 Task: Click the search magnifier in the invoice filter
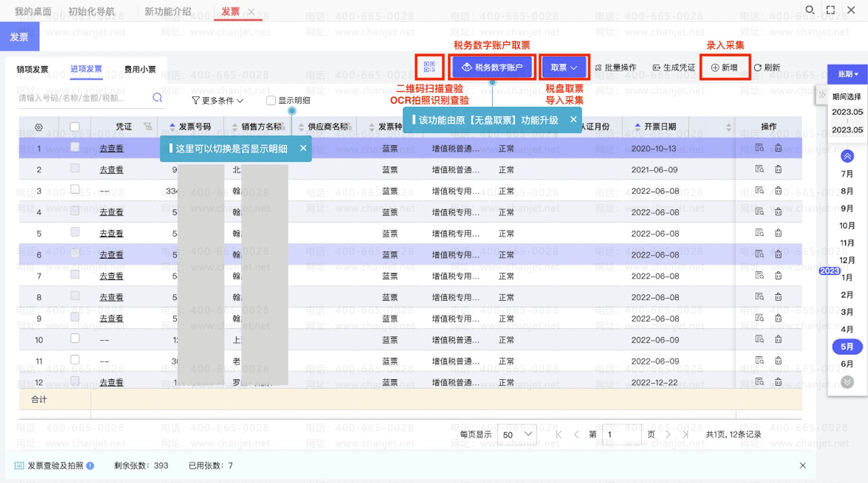(157, 98)
